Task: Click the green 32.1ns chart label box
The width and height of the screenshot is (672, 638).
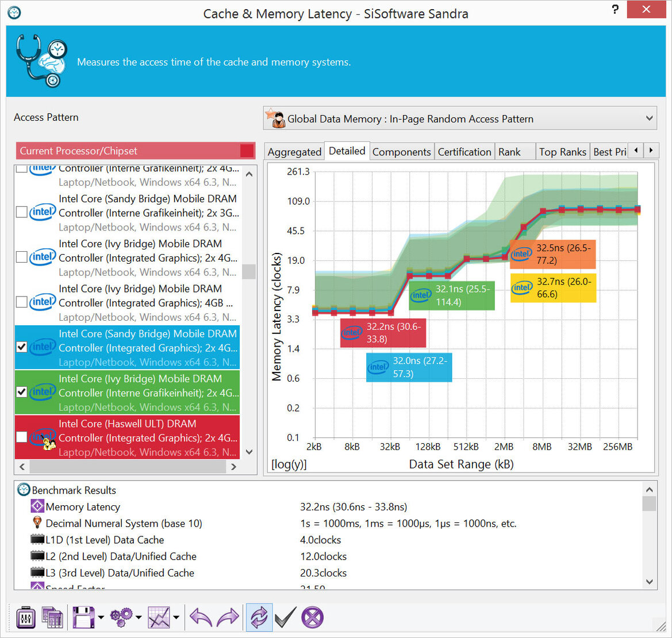Action: [x=452, y=295]
